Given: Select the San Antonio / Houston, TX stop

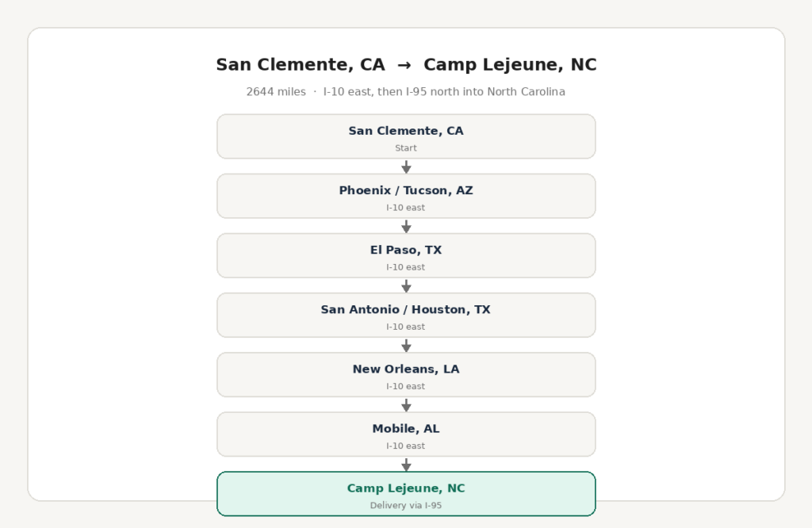Looking at the screenshot, I should (x=406, y=316).
